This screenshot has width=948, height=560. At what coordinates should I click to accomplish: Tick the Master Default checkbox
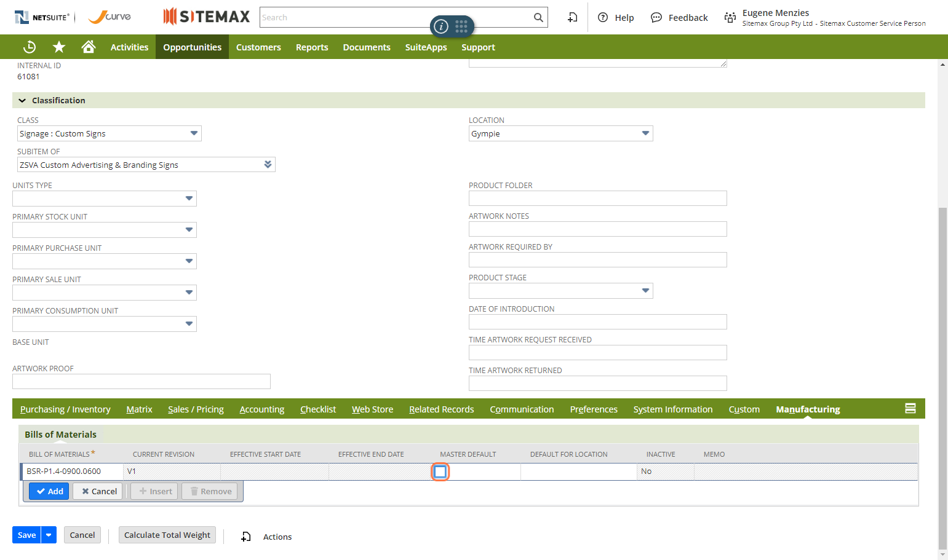pyautogui.click(x=440, y=471)
